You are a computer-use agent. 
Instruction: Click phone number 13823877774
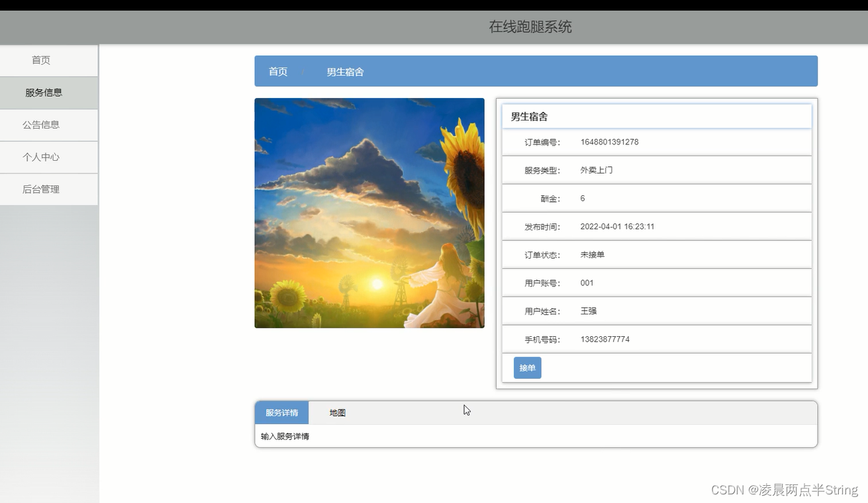click(x=605, y=340)
